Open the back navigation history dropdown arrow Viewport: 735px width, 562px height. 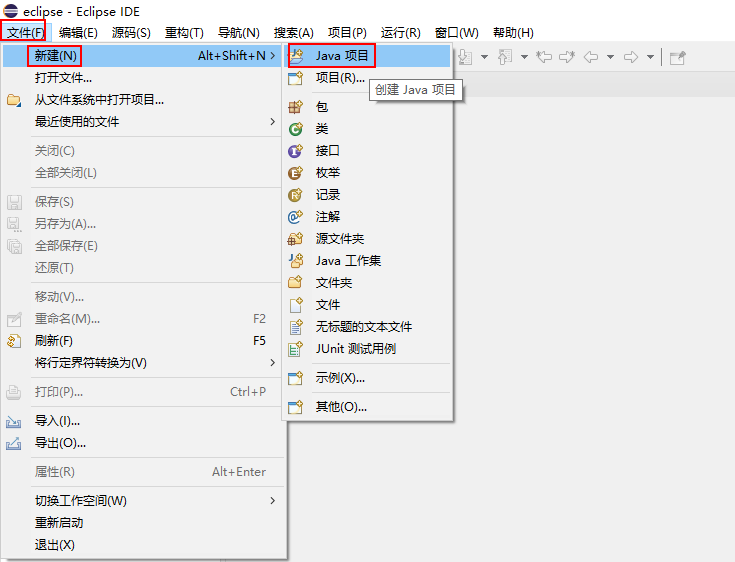tap(609, 57)
